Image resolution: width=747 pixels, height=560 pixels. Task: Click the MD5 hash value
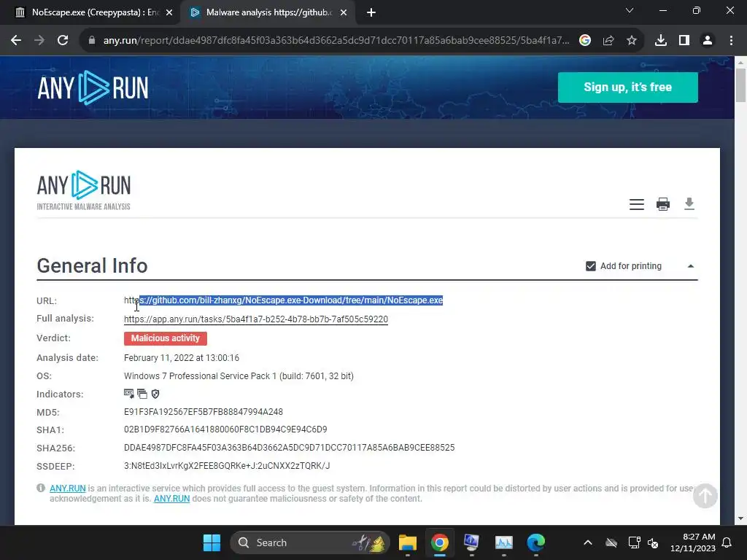coord(204,412)
